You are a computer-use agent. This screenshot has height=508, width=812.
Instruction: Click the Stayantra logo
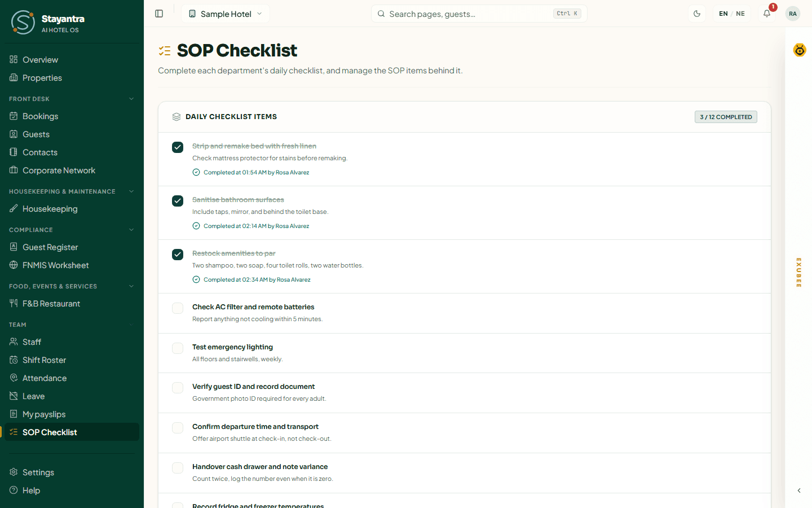point(23,23)
